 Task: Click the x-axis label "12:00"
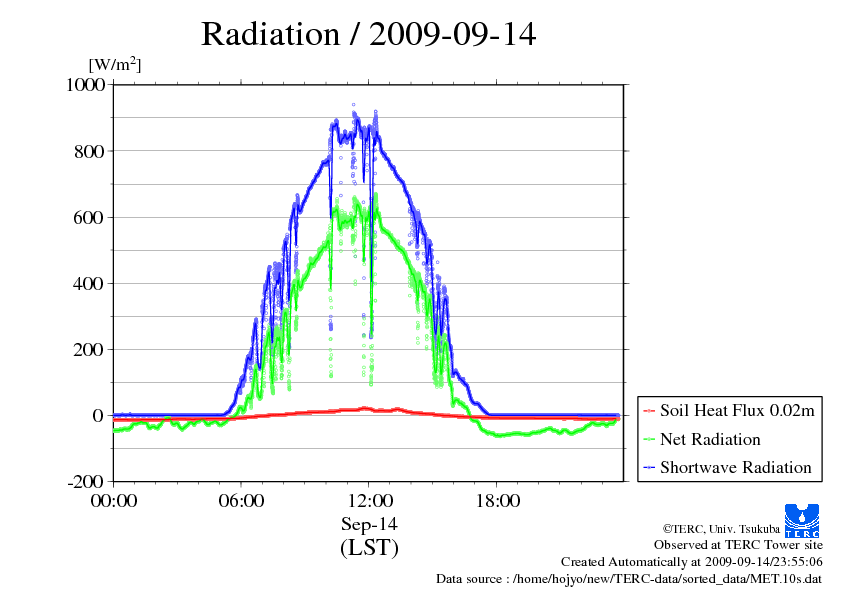pyautogui.click(x=370, y=501)
